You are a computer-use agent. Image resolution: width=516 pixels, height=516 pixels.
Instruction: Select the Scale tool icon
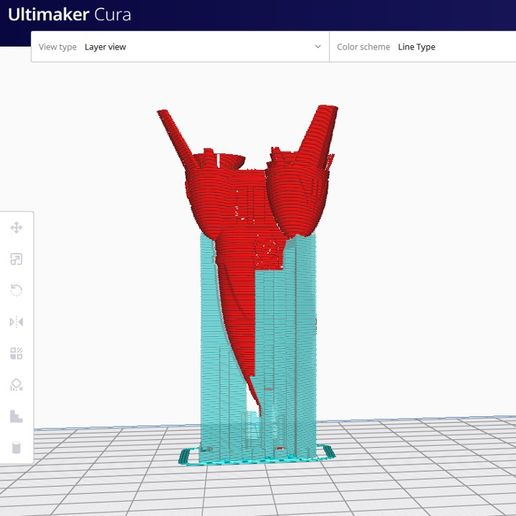tap(16, 259)
